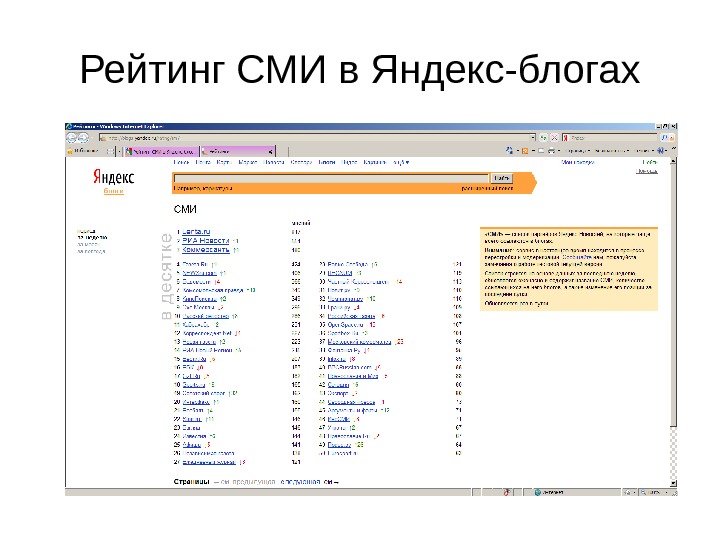Close the active pink browser tab
720x540 pixels.
pyautogui.click(x=271, y=151)
